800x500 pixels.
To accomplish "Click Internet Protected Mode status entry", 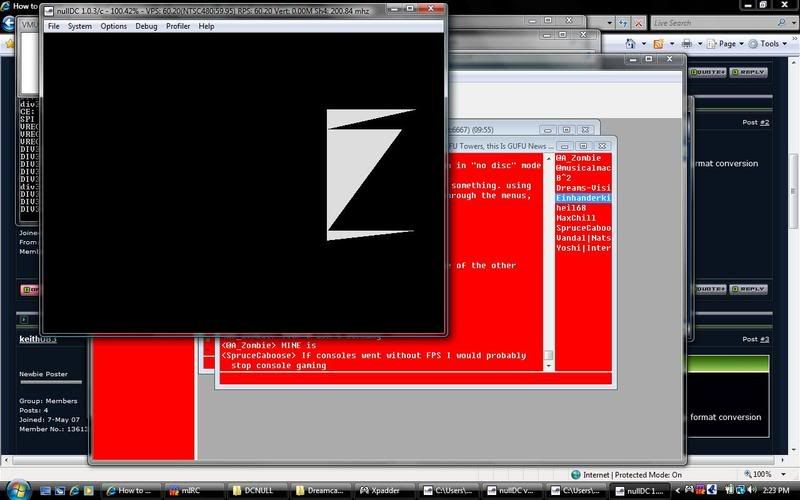I will 626,475.
